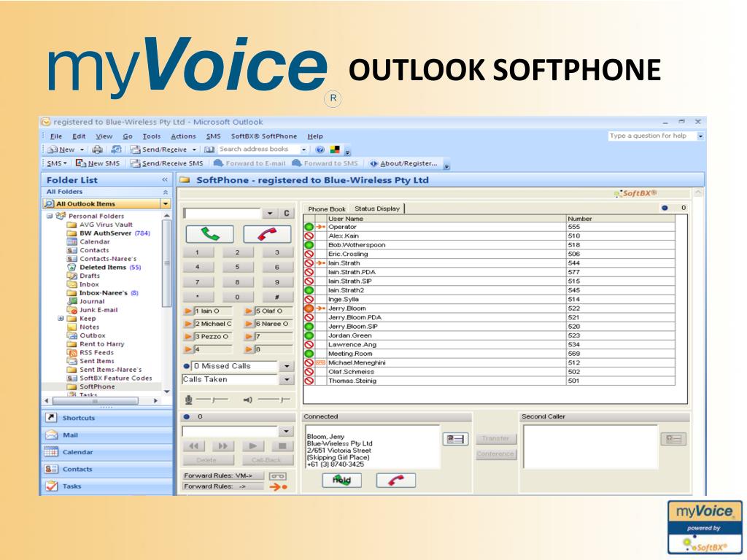Image resolution: width=747 pixels, height=560 pixels.
Task: Open the SMS toolbar dropdown
Action: pyautogui.click(x=57, y=163)
